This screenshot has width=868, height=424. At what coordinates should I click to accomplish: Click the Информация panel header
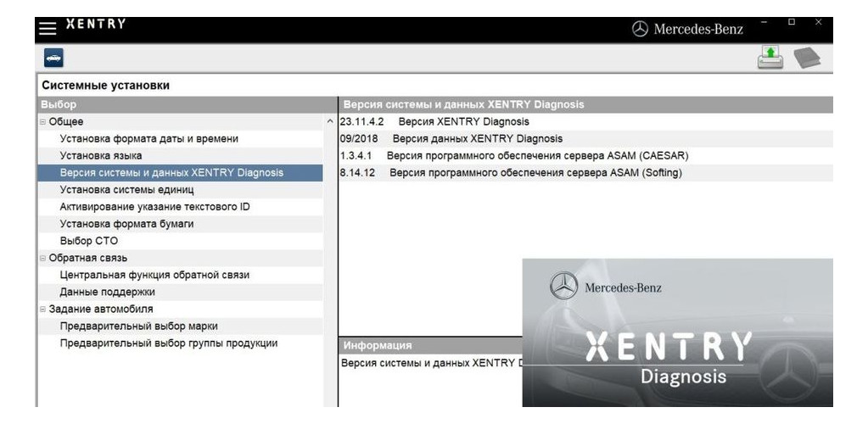coord(431,345)
